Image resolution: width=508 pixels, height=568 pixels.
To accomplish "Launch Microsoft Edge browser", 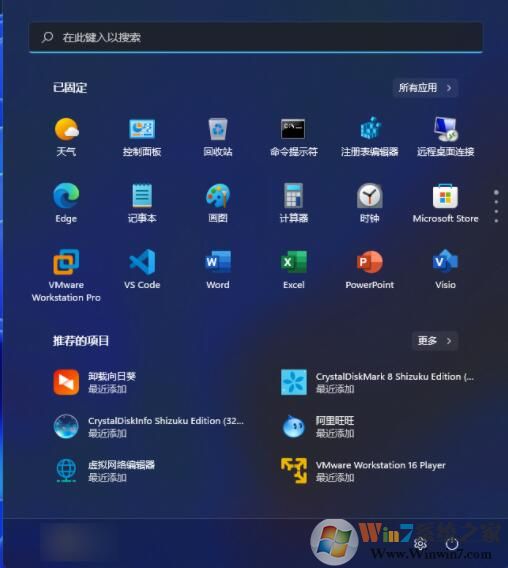I will coord(66,203).
